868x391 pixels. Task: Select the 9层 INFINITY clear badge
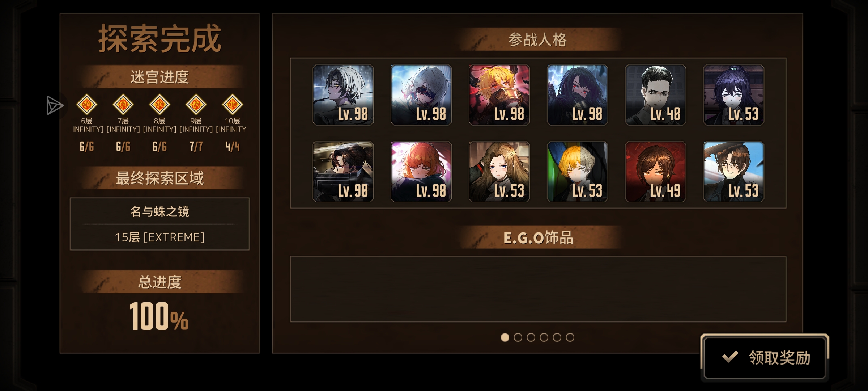(196, 105)
